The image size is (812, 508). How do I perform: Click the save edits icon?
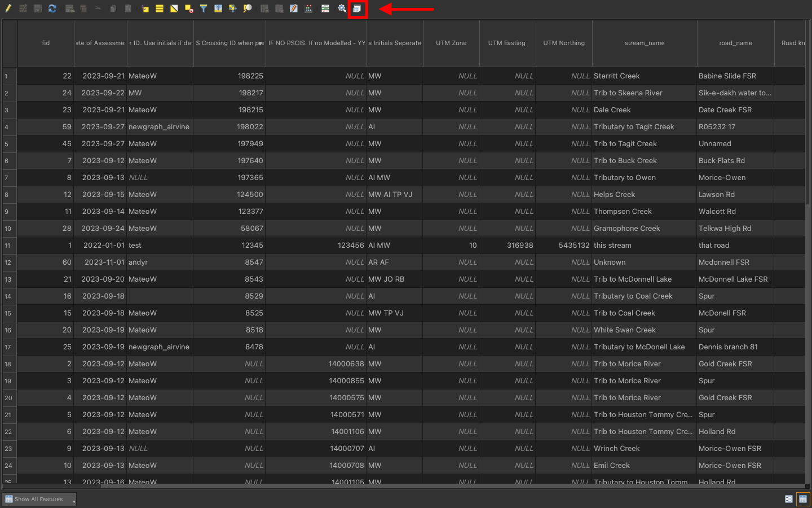(38, 8)
